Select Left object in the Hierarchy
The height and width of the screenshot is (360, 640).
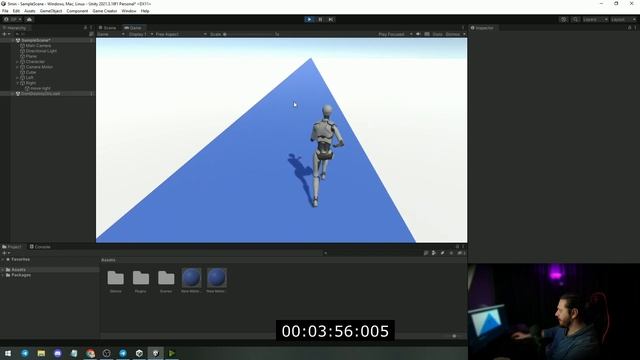click(x=29, y=78)
